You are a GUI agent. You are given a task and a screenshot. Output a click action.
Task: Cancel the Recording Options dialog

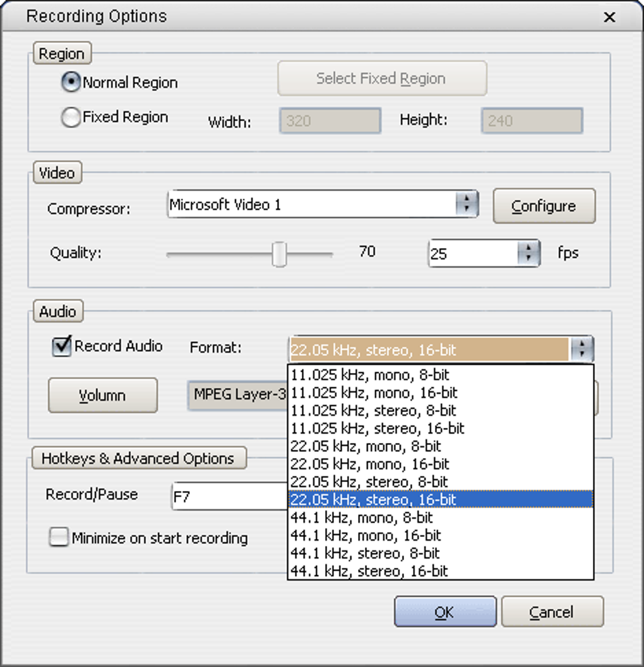coord(552,611)
